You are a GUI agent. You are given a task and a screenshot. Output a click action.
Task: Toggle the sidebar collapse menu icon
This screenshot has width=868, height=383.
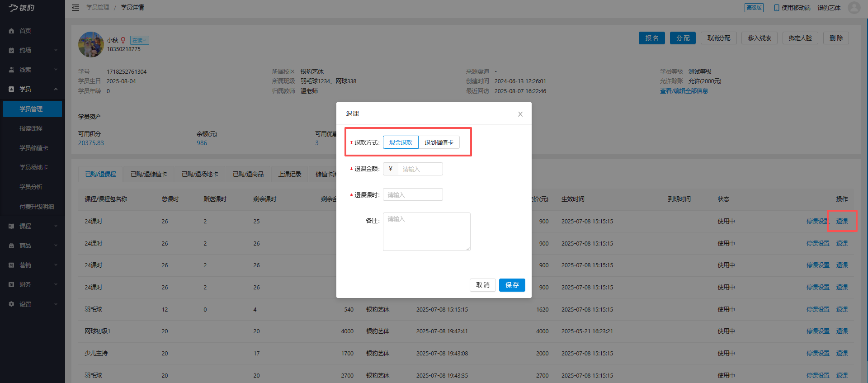(75, 8)
